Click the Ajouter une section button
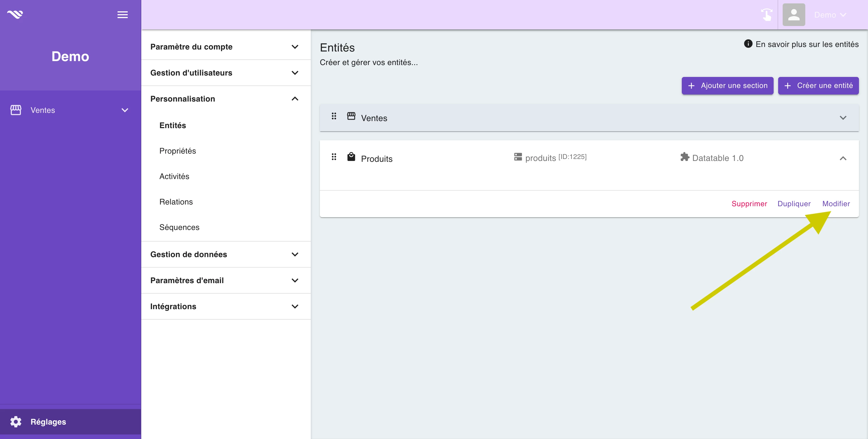868x439 pixels. pos(727,86)
